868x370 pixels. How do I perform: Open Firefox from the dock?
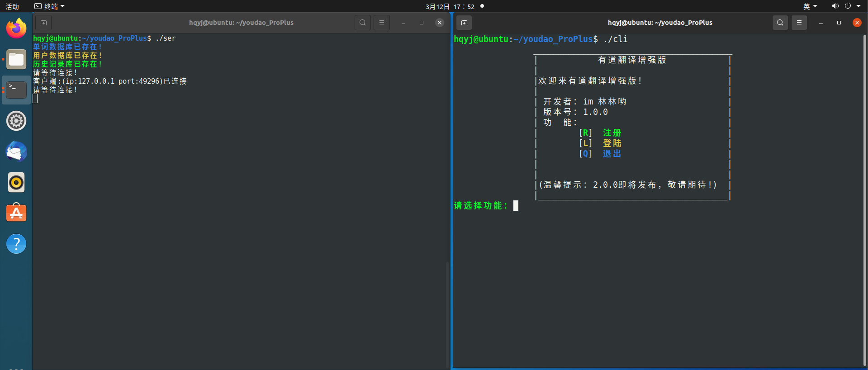point(16,28)
